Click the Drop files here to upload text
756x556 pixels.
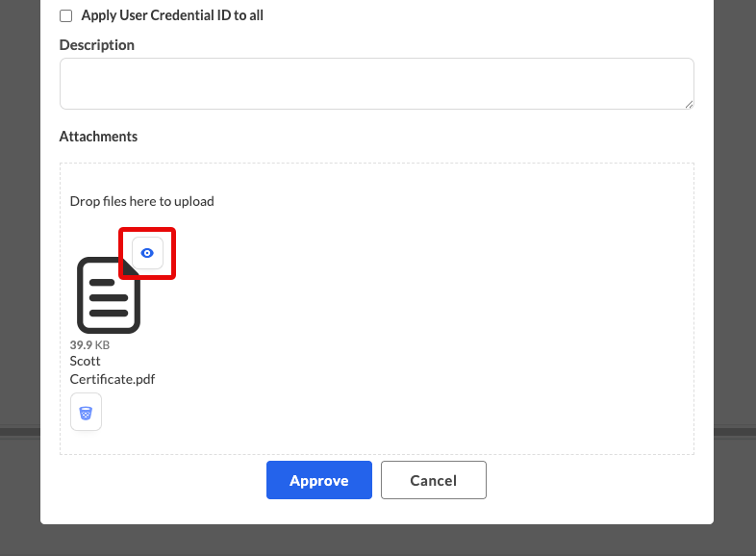pos(141,201)
